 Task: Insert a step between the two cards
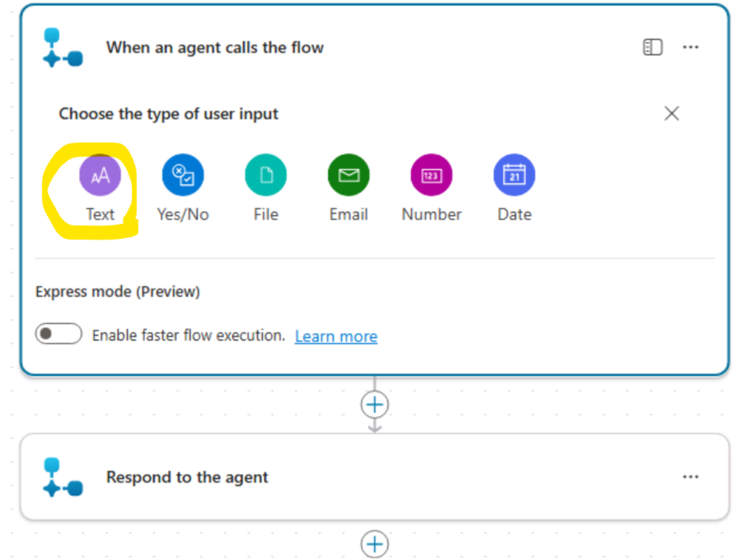pos(375,405)
